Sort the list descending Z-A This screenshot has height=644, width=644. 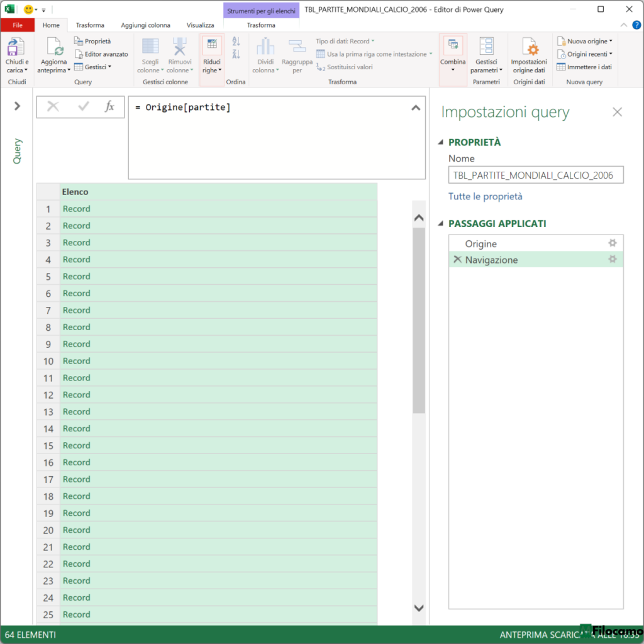(236, 54)
